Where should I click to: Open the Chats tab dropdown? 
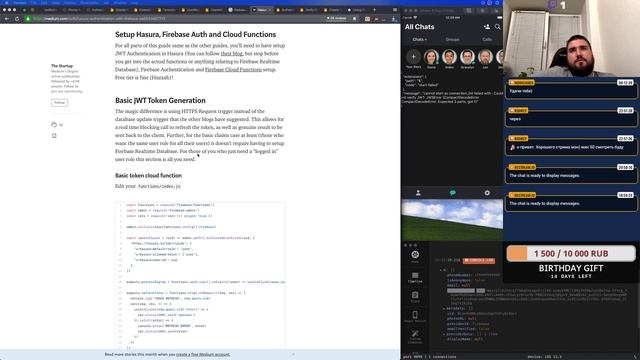pyautogui.click(x=419, y=40)
